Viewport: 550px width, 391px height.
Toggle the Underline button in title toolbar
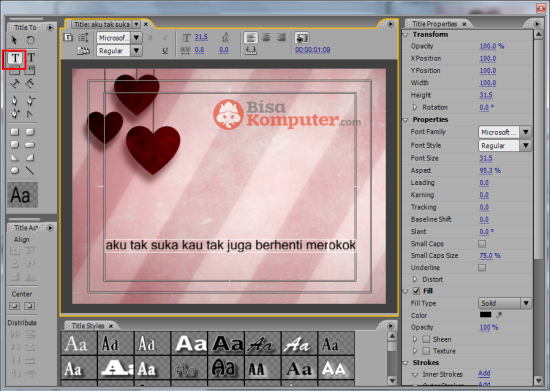point(165,51)
